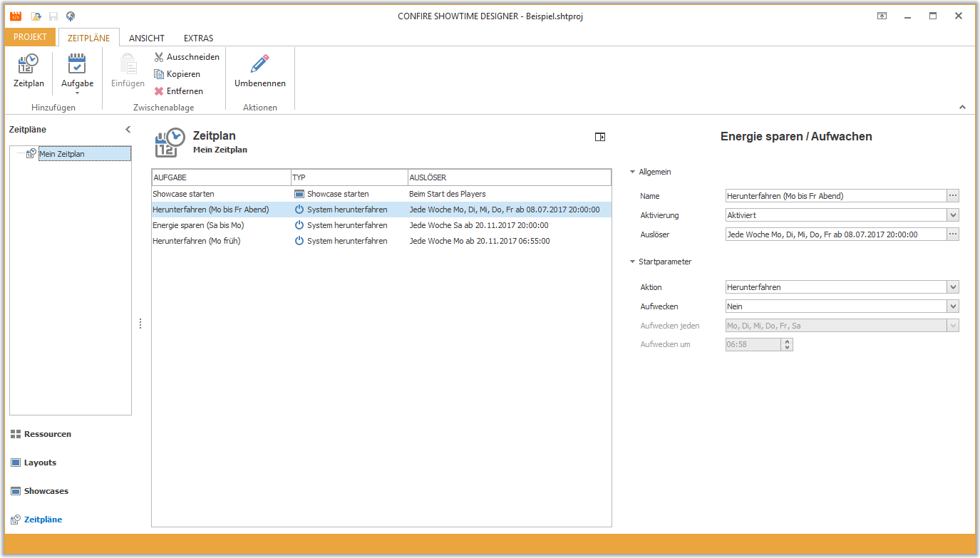
Task: Click the Aufwecken jeden dropdown arrow
Action: pyautogui.click(x=953, y=326)
